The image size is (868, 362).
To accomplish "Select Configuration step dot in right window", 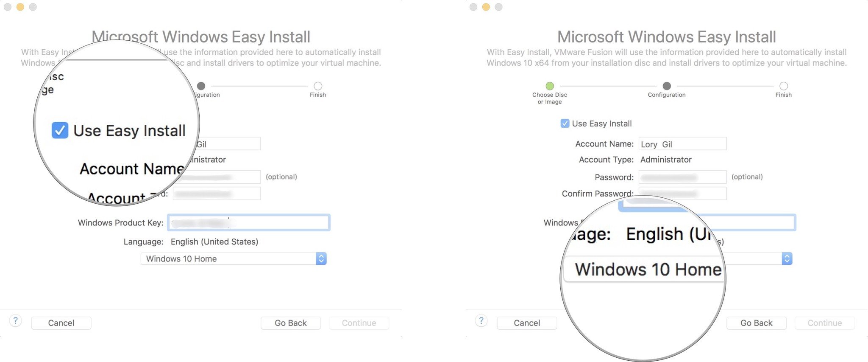I will pos(667,86).
